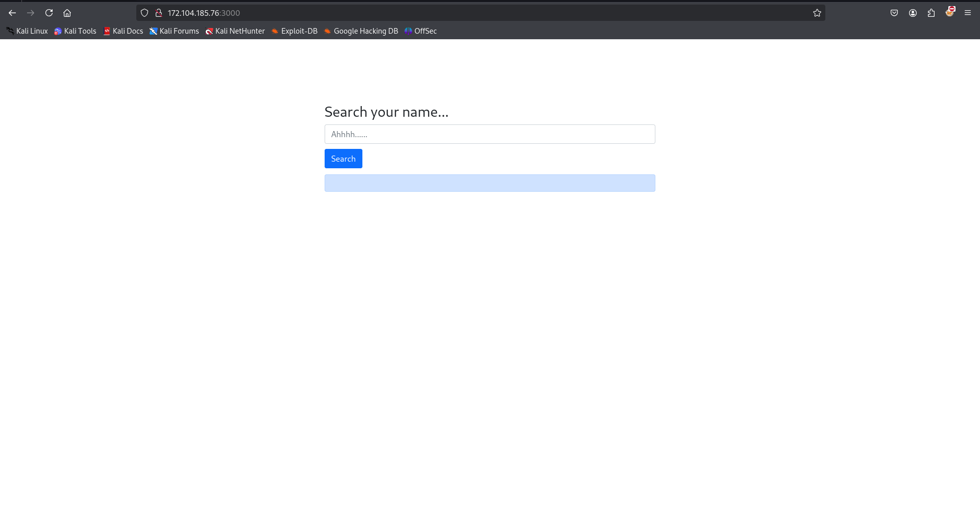Open the Google Hacking DB bookmark

361,31
